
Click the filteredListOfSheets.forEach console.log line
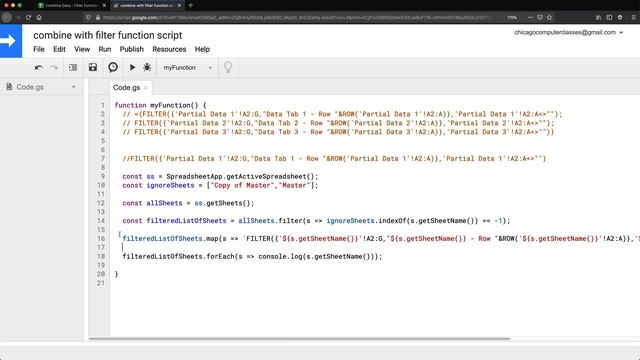(x=252, y=257)
